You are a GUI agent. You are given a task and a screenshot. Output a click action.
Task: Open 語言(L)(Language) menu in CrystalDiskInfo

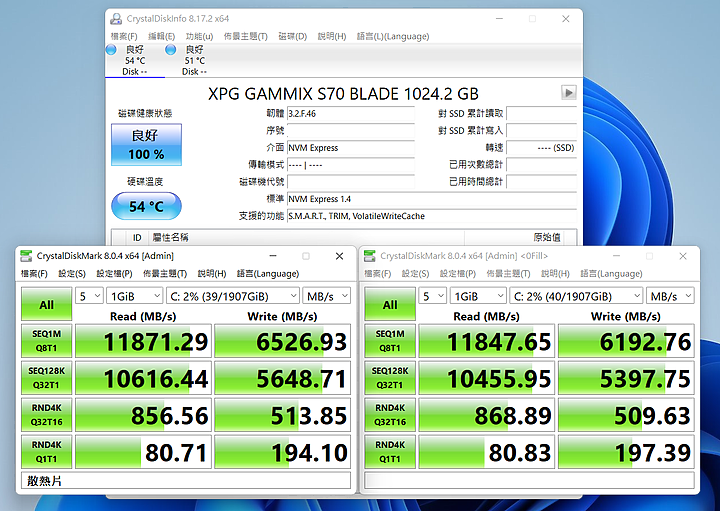tap(393, 36)
